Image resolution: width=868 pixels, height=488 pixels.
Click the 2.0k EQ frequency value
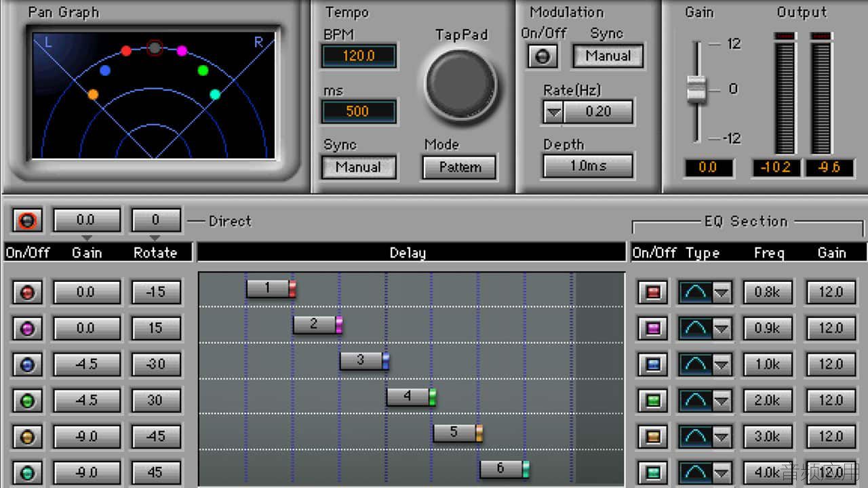click(x=768, y=401)
